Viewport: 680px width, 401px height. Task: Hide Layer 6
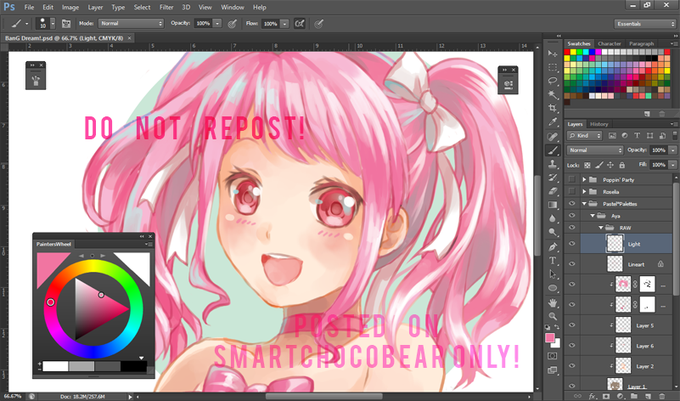coord(572,346)
